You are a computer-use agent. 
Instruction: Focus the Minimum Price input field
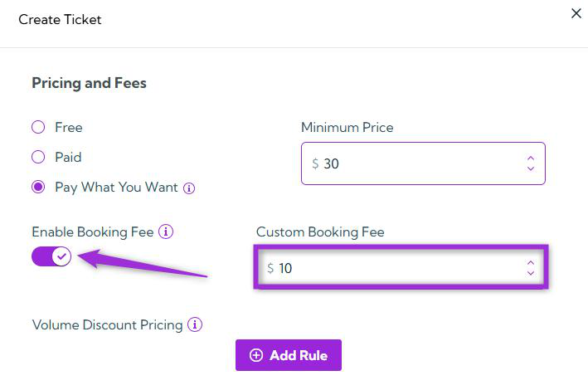pos(415,163)
